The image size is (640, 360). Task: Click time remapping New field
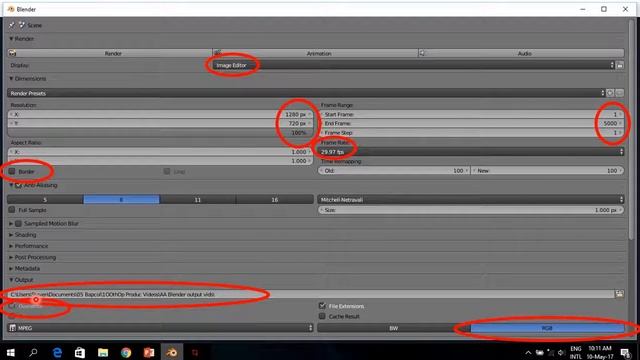click(x=548, y=171)
